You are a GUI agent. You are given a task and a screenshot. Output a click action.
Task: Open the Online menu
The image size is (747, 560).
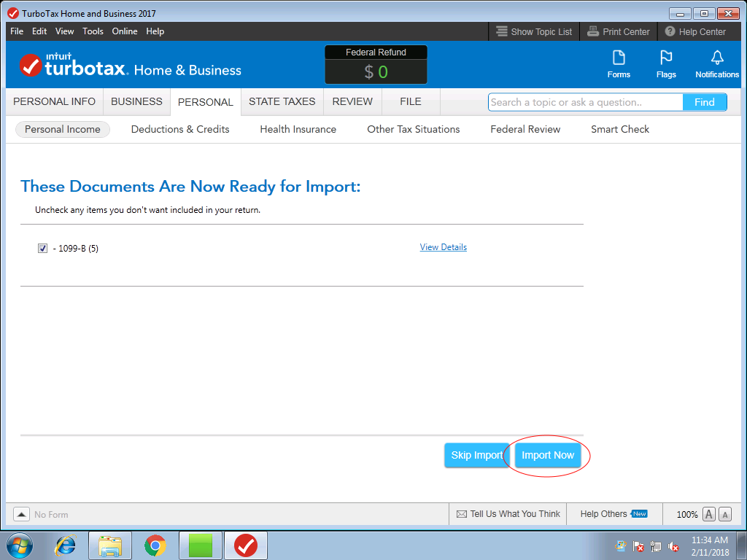pos(124,31)
